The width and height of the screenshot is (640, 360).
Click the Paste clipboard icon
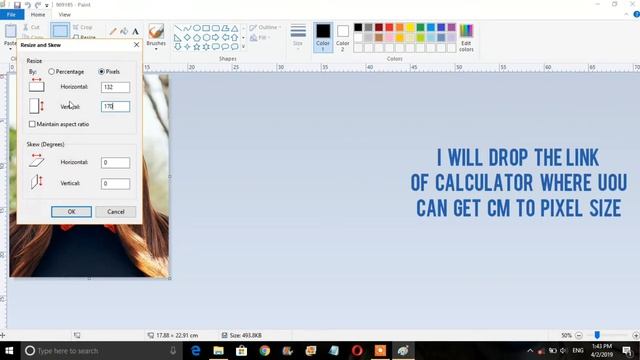coord(10,31)
